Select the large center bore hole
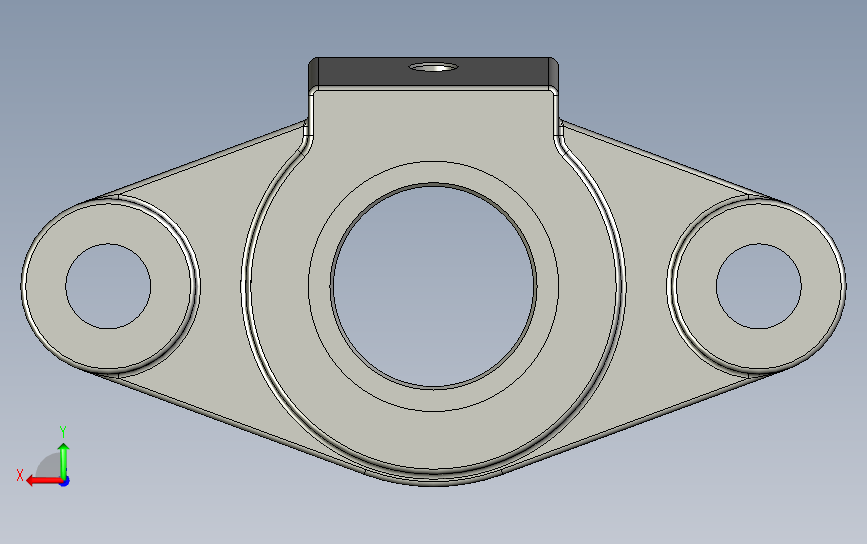 434,286
